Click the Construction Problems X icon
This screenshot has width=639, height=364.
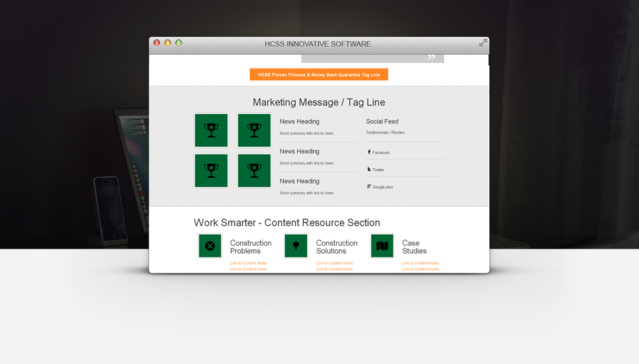click(x=210, y=246)
